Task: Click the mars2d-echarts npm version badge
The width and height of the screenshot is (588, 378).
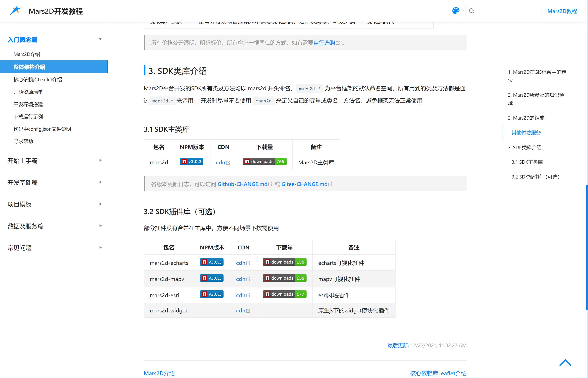Action: click(x=212, y=262)
